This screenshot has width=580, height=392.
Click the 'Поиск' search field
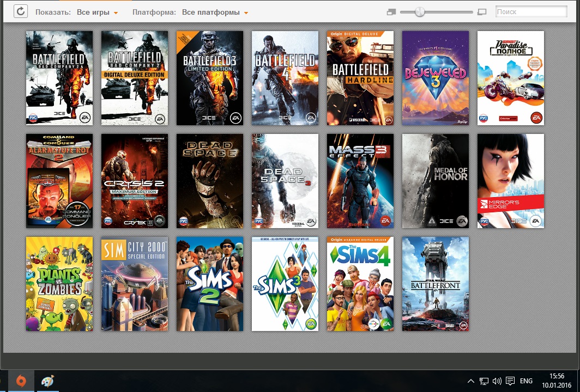531,12
